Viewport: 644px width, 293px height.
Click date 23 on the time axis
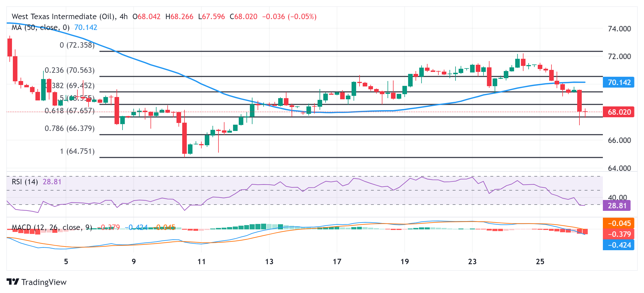472,262
